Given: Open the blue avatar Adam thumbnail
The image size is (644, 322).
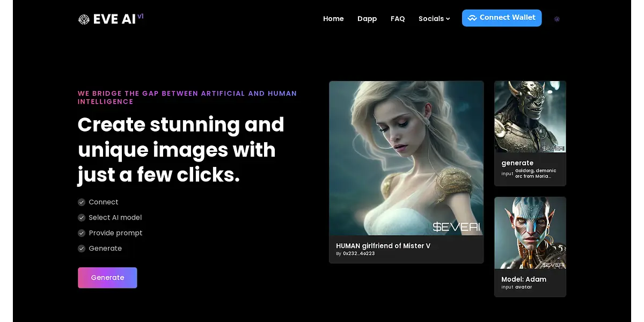Looking at the screenshot, I should pos(530,232).
